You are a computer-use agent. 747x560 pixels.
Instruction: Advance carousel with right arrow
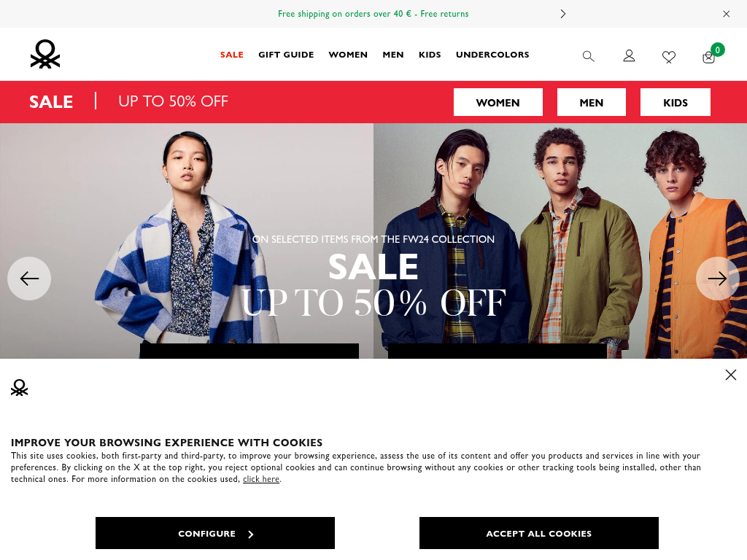point(718,279)
